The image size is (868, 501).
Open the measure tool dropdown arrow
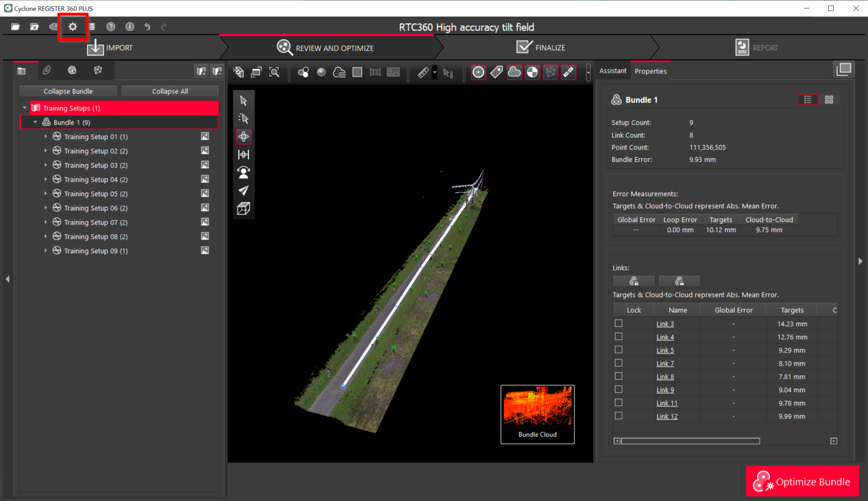click(435, 72)
